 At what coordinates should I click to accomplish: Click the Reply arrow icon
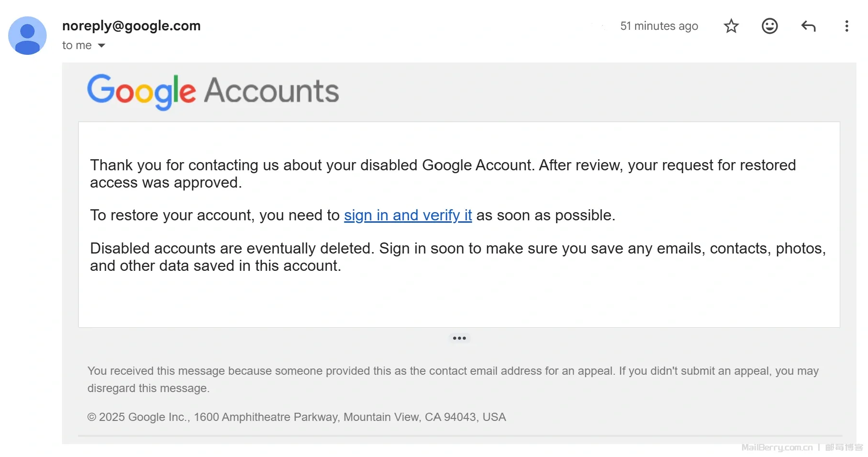[808, 26]
